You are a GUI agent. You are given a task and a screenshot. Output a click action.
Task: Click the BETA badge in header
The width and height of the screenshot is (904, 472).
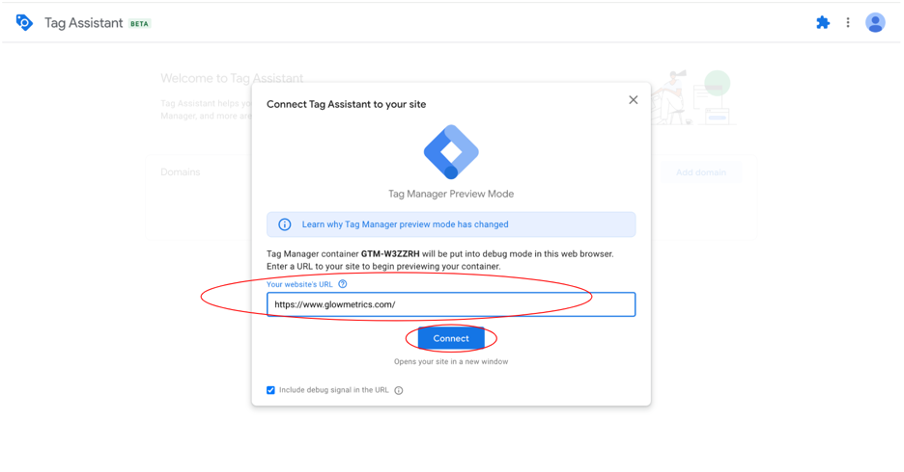click(x=139, y=24)
